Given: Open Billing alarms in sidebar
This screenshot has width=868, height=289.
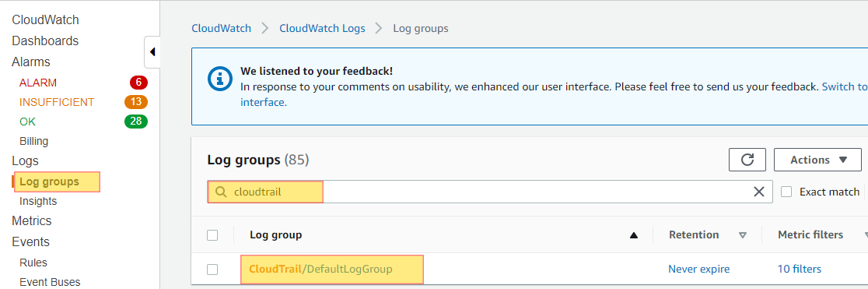Looking at the screenshot, I should tap(33, 141).
